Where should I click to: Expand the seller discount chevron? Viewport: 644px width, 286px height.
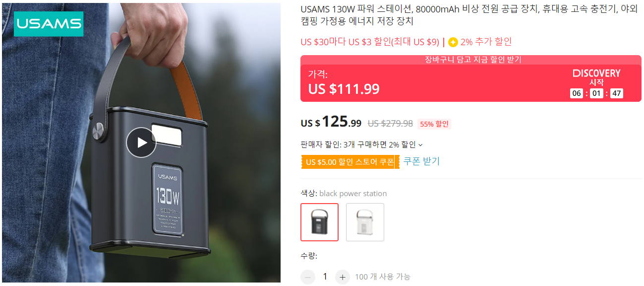click(421, 145)
